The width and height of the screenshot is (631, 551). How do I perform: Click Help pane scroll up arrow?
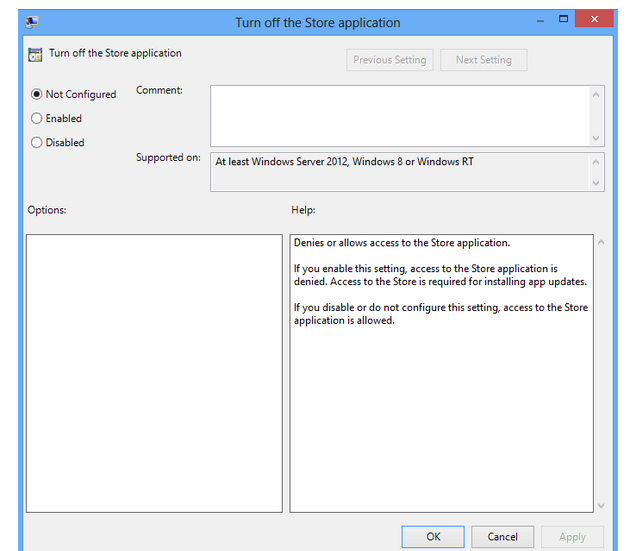tap(601, 242)
